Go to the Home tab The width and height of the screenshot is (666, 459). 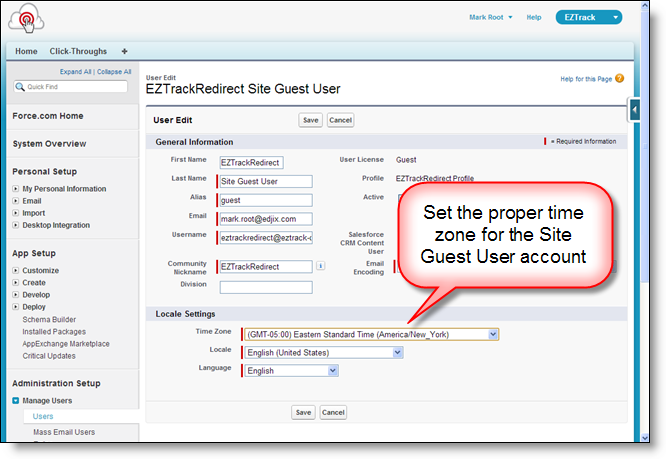click(26, 51)
